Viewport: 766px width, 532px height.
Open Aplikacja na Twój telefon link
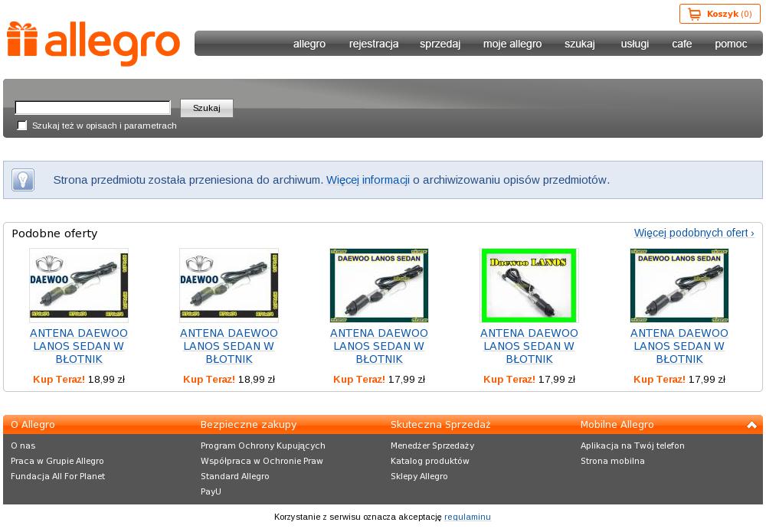tap(633, 446)
